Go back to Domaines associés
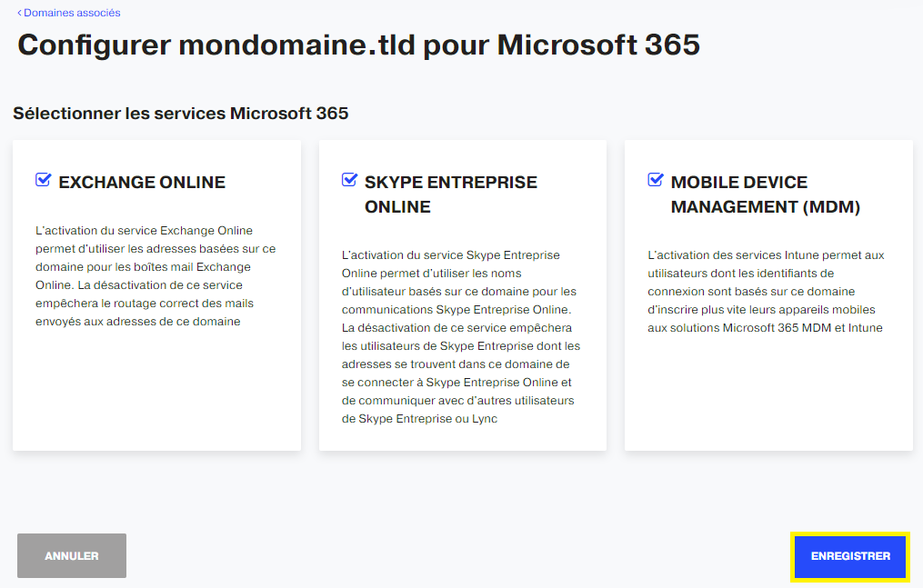 (72, 13)
